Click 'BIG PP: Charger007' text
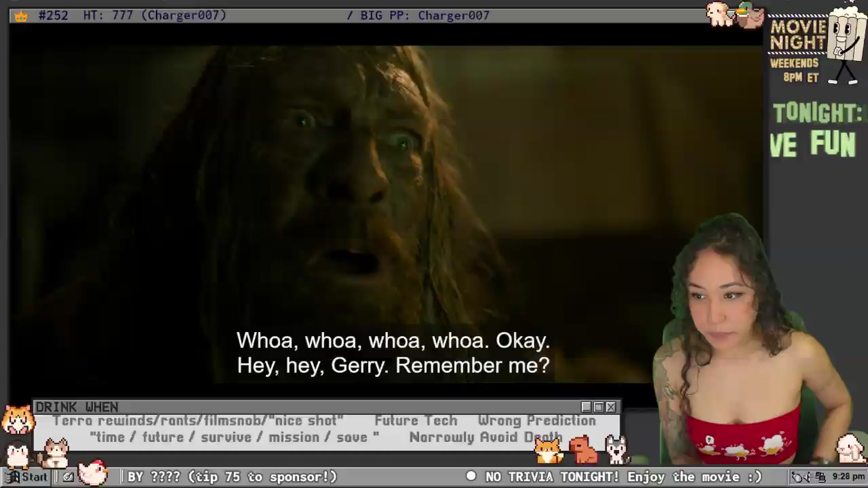 point(425,15)
